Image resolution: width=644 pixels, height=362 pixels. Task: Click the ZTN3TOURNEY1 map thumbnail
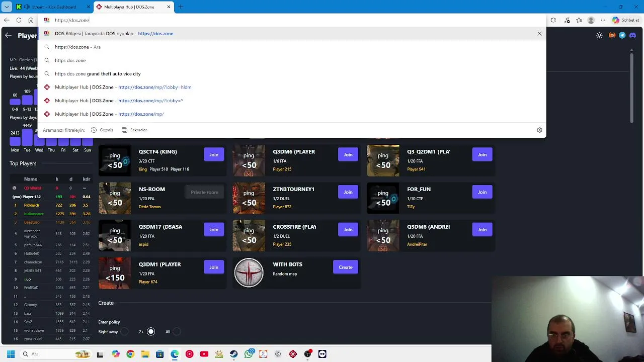pyautogui.click(x=249, y=198)
